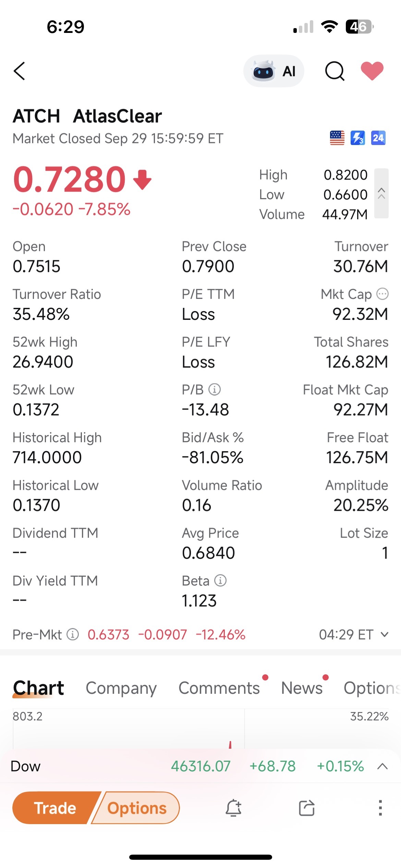Show Pre-Mkt info icon

(73, 634)
